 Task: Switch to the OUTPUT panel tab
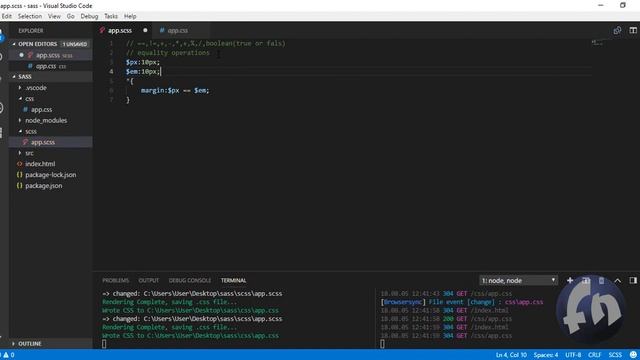click(149, 280)
